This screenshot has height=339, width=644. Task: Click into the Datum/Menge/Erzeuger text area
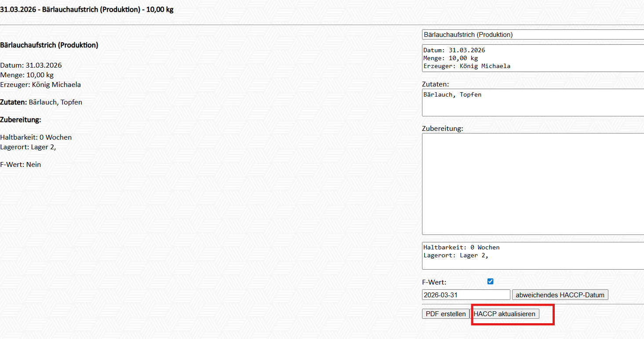(532, 58)
